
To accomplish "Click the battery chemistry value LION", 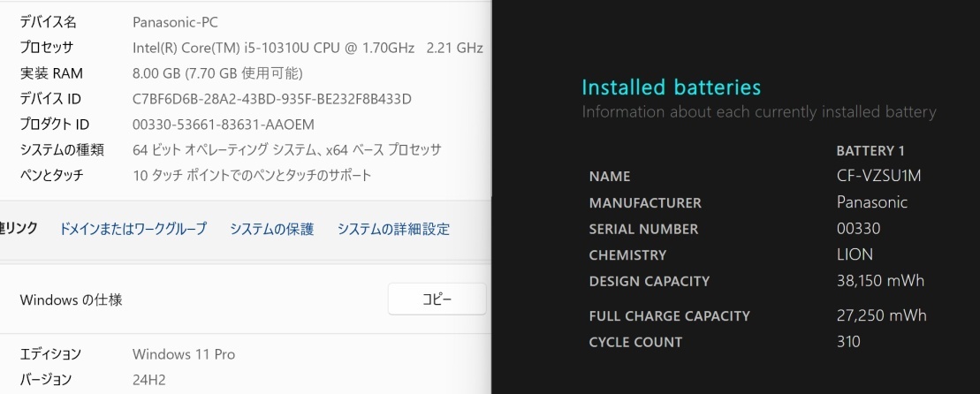I will pos(855,254).
